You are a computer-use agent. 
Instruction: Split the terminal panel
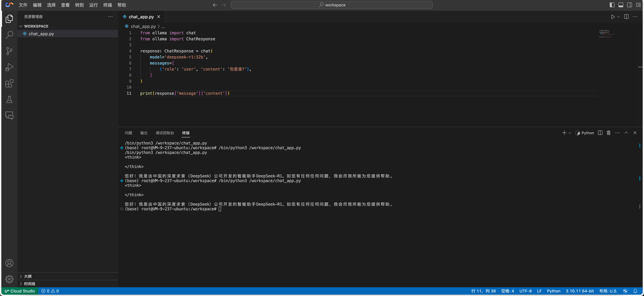(x=600, y=133)
